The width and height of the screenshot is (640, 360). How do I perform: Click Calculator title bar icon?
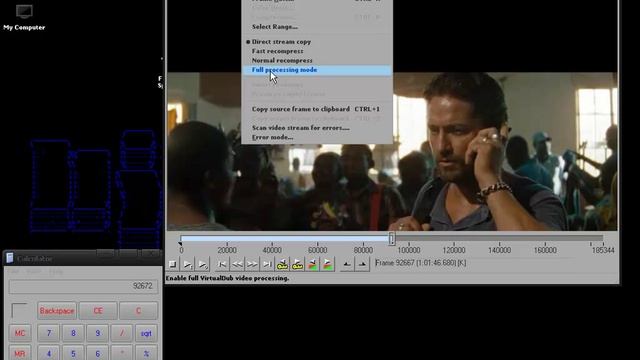[10, 258]
